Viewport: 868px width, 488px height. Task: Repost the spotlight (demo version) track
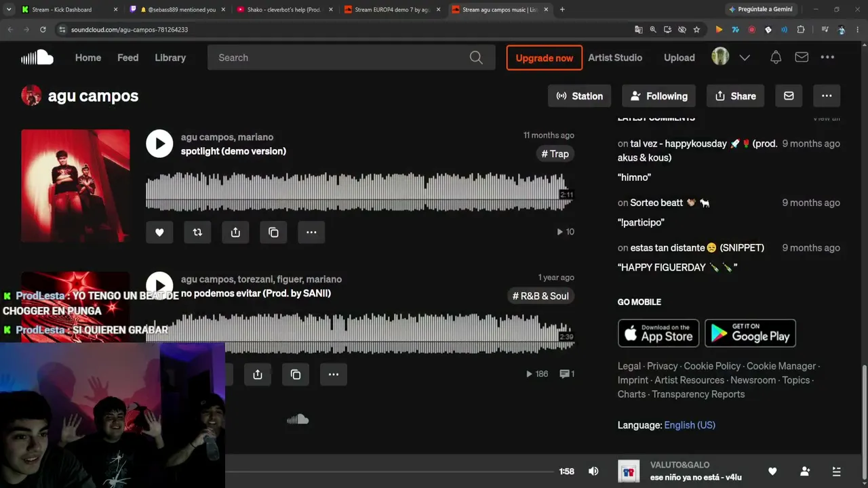197,232
